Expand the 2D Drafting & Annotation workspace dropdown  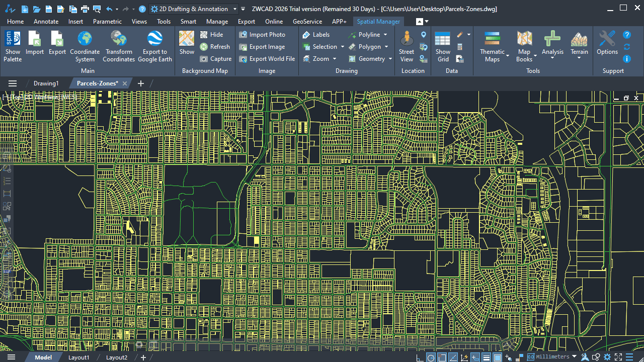pyautogui.click(x=234, y=9)
